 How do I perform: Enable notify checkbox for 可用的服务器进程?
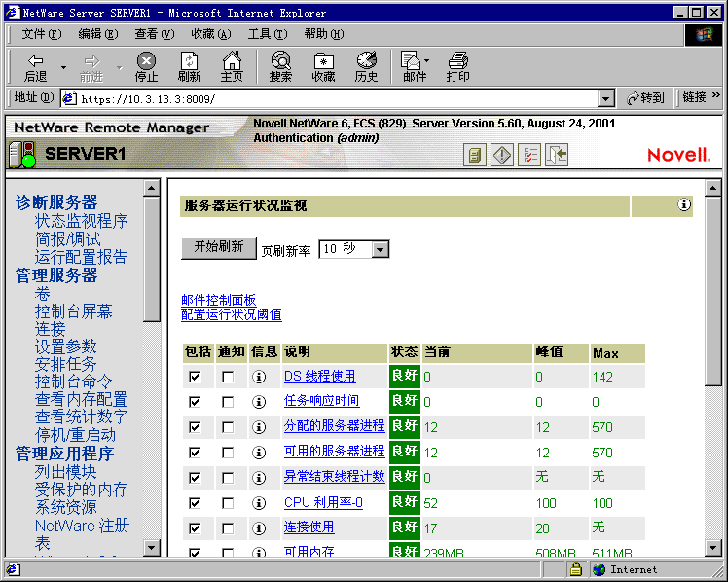point(228,452)
